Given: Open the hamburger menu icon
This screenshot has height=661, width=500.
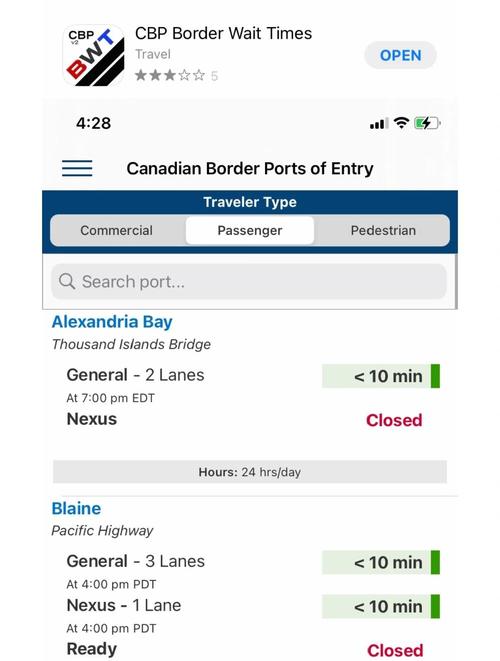Looking at the screenshot, I should click(x=77, y=168).
